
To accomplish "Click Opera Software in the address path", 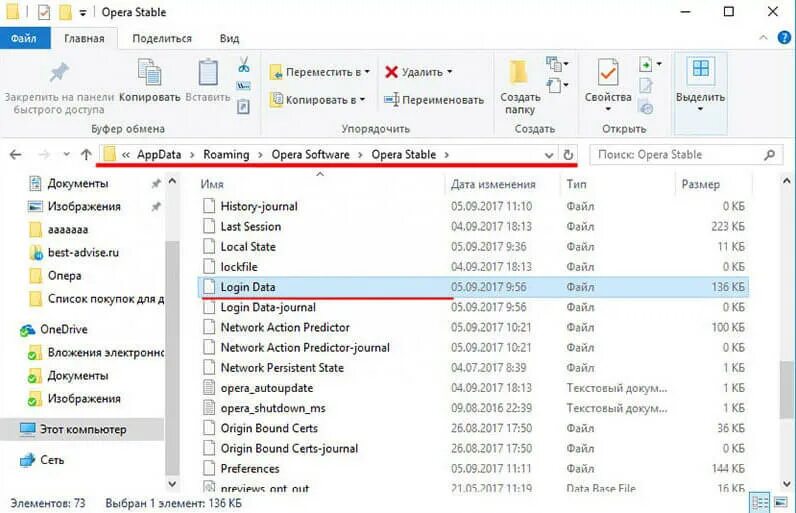I will click(x=310, y=155).
